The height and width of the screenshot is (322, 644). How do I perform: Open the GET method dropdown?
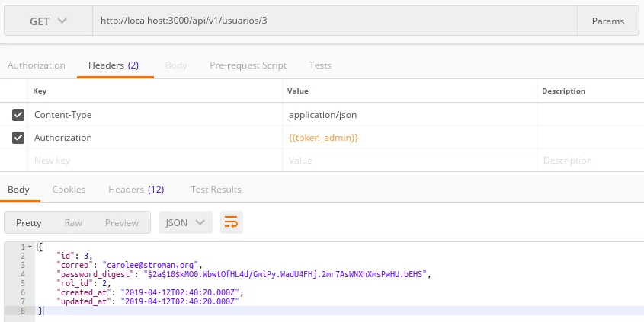[48, 21]
